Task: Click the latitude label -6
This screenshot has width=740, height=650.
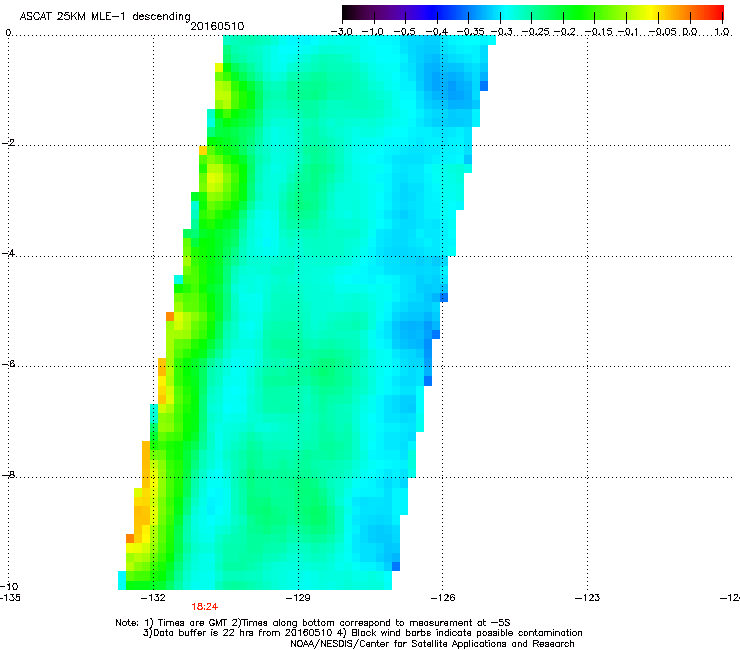Action: click(x=8, y=364)
